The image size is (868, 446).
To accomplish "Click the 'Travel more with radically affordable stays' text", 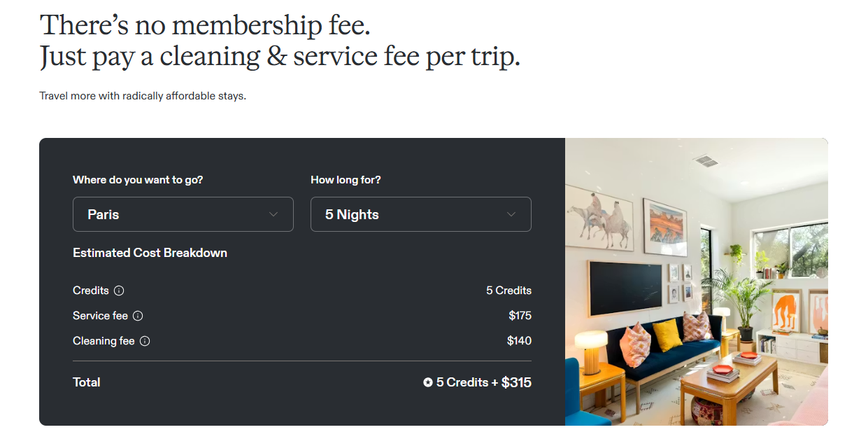I will point(143,96).
